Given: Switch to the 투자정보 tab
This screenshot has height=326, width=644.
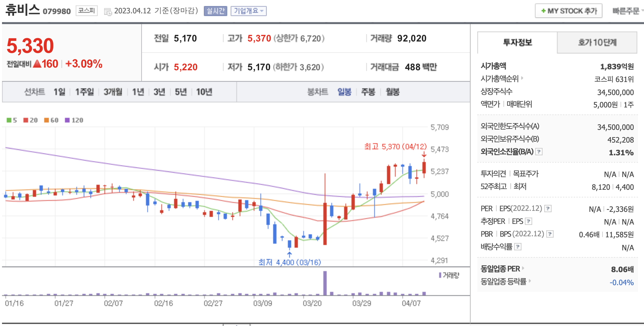Looking at the screenshot, I should [517, 43].
